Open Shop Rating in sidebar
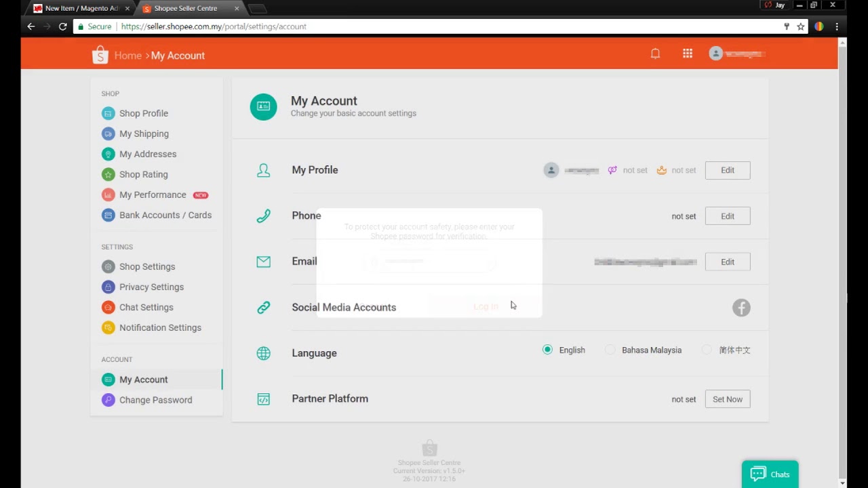Screen dimensions: 868x488 [144, 174]
